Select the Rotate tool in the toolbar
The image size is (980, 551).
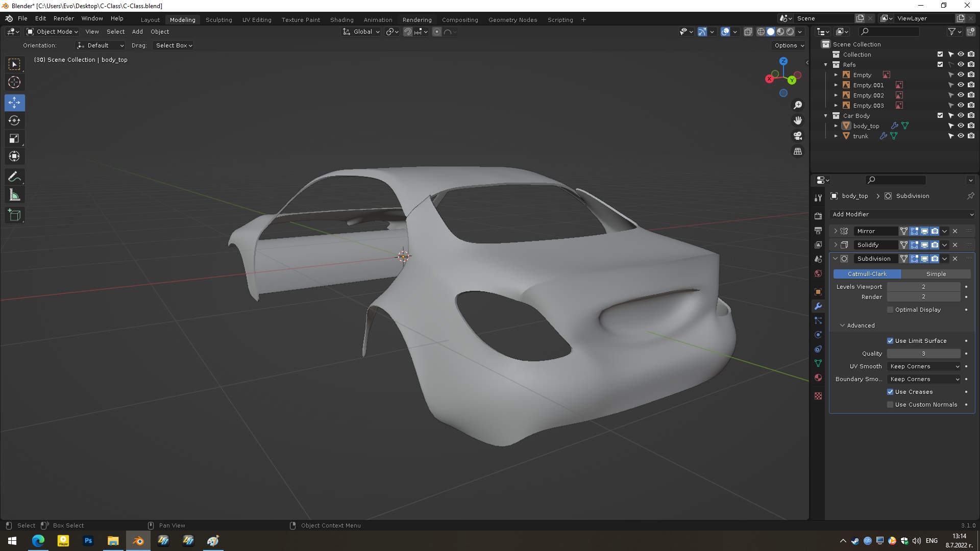[x=14, y=121]
